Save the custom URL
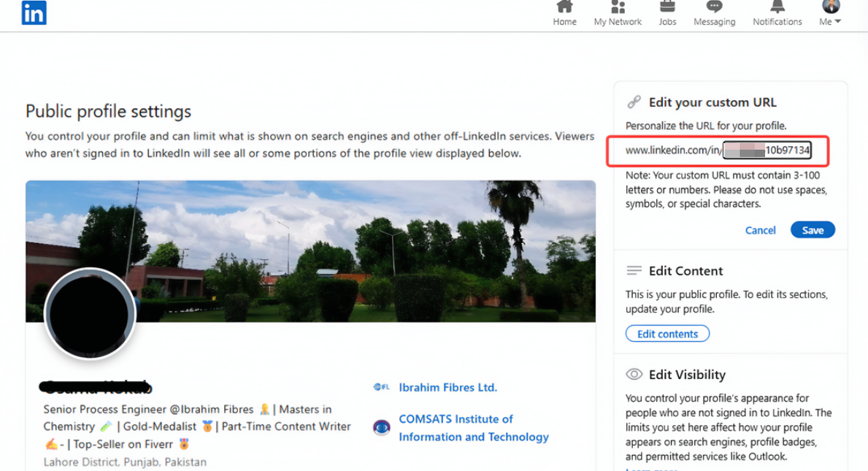This screenshot has height=471, width=868. 813,230
